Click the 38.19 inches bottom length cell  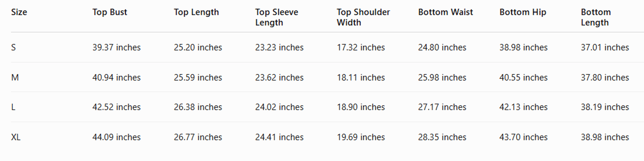pyautogui.click(x=605, y=107)
